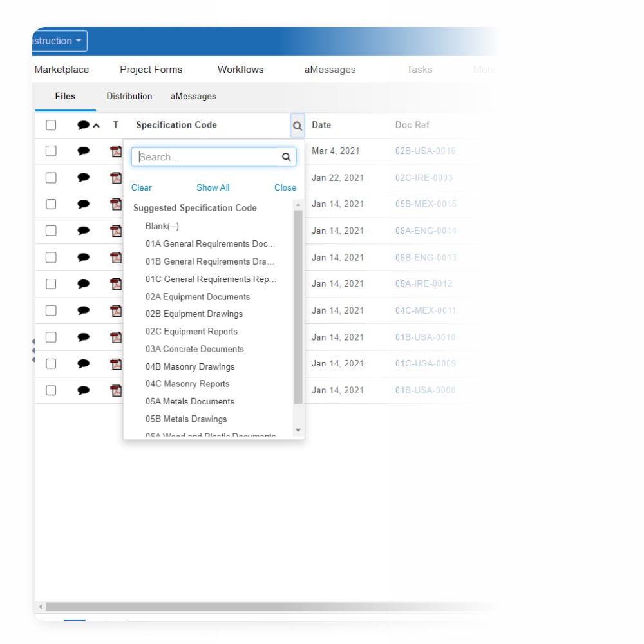The image size is (644, 644).
Task: Open document reference 02C-IRE-0003
Action: pos(424,178)
